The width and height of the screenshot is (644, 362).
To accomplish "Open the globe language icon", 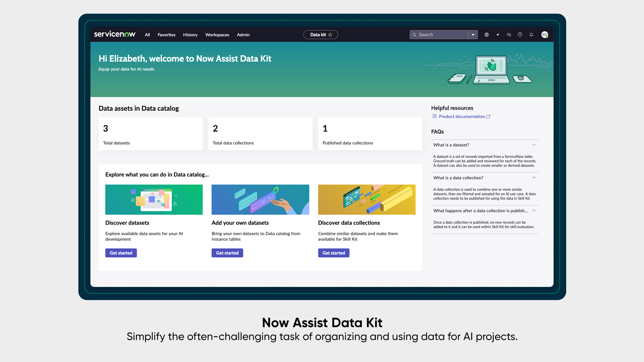I will (486, 35).
